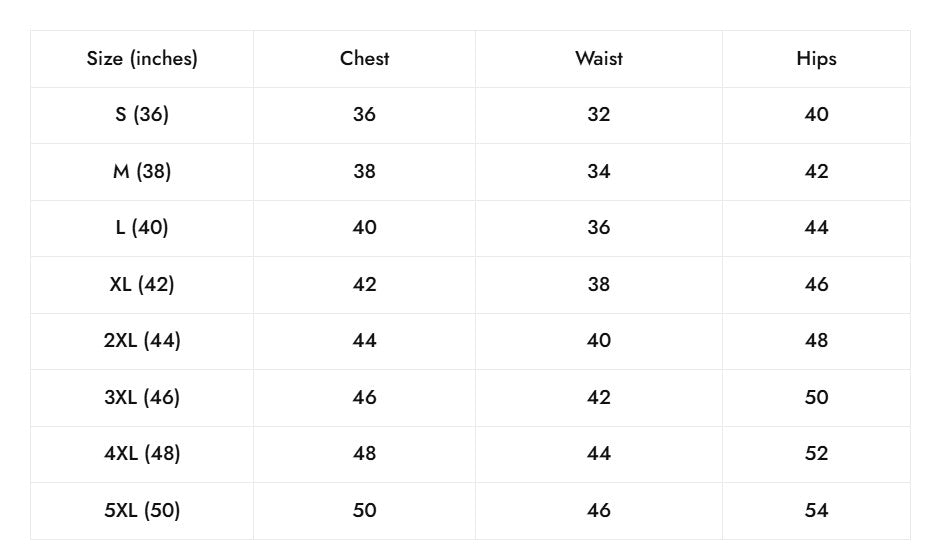Viewport: 937px width, 560px height.
Task: Click the chest value 40 for size L
Action: point(364,227)
